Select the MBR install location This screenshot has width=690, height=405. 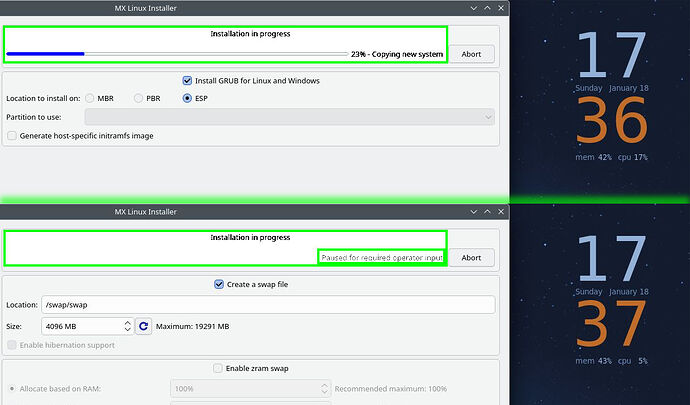(x=91, y=98)
